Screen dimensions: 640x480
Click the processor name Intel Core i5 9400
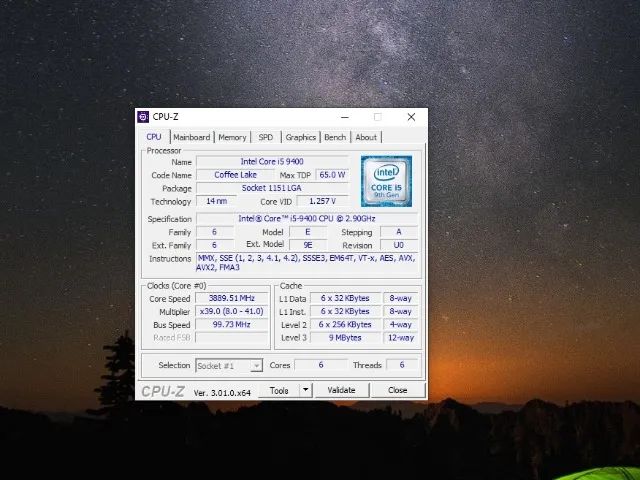(272, 162)
